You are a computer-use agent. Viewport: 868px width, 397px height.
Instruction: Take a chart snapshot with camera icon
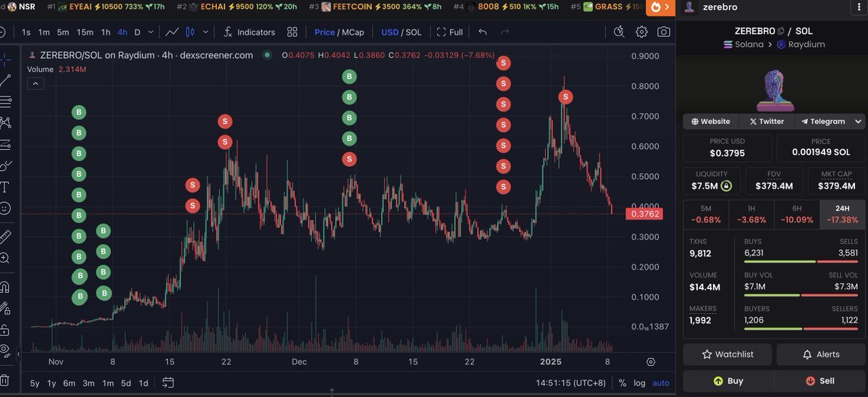(663, 32)
